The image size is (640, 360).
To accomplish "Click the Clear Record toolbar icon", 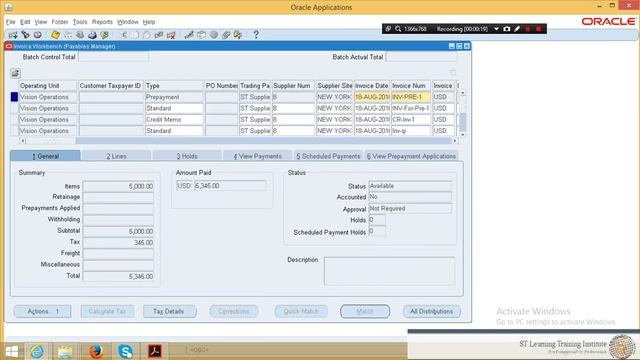I will 159,35.
